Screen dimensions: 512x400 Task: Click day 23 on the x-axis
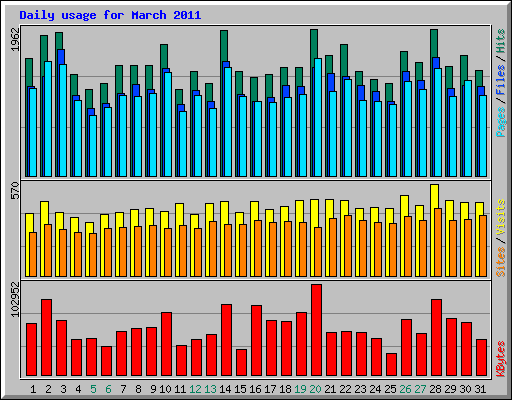[360, 389]
